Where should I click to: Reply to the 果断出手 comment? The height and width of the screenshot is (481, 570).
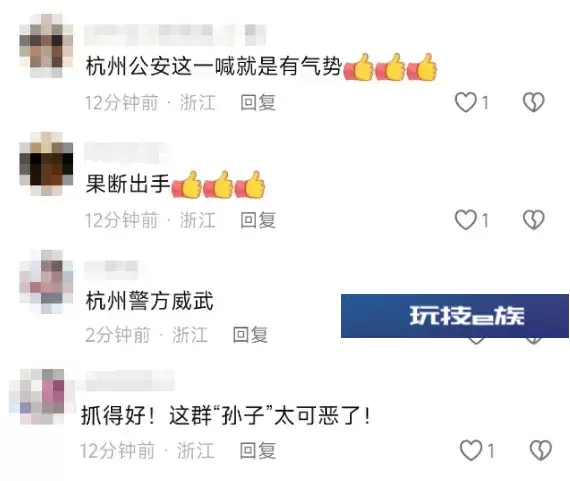pos(258,220)
